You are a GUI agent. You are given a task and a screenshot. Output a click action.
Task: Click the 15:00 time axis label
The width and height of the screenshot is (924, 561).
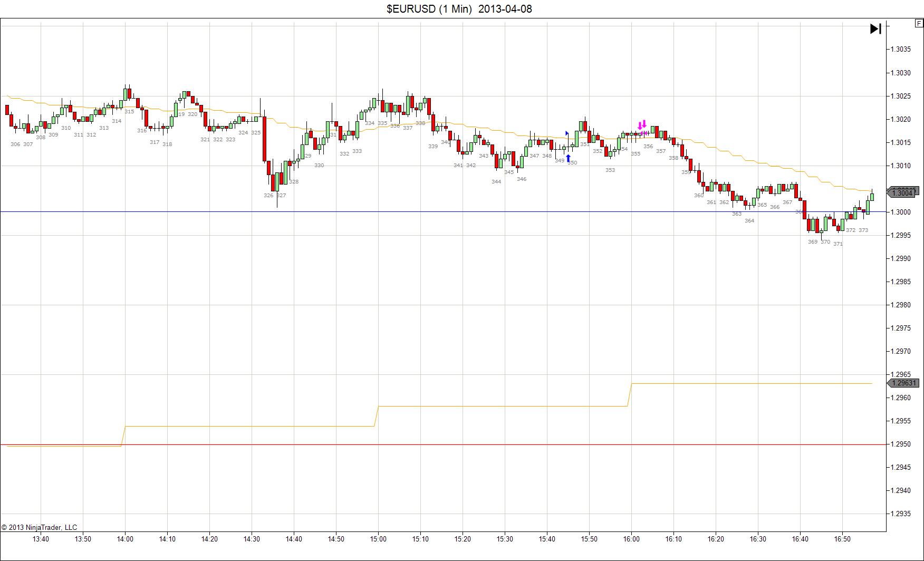(x=378, y=539)
